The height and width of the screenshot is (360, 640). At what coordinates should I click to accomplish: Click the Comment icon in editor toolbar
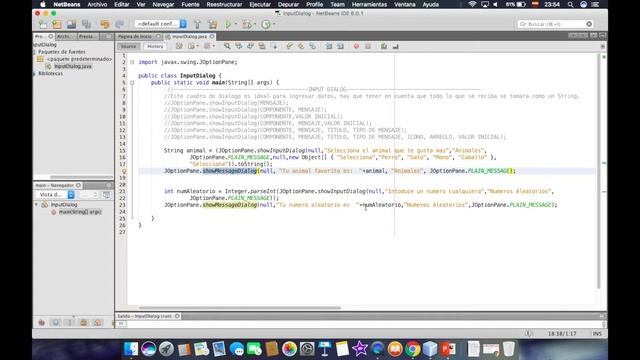coord(384,47)
